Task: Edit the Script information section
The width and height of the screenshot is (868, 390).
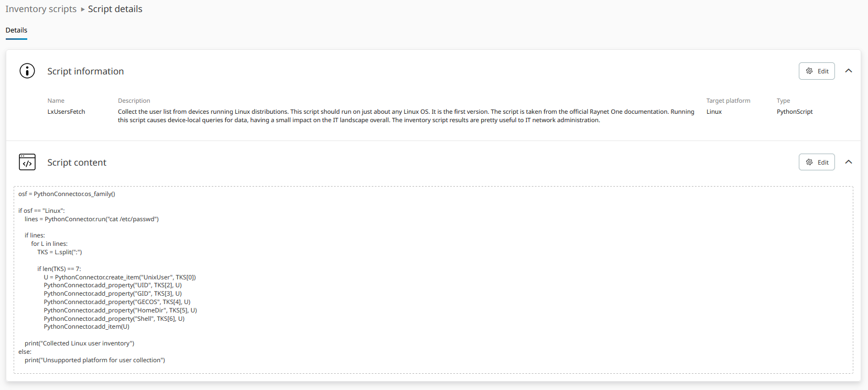Action: (817, 71)
